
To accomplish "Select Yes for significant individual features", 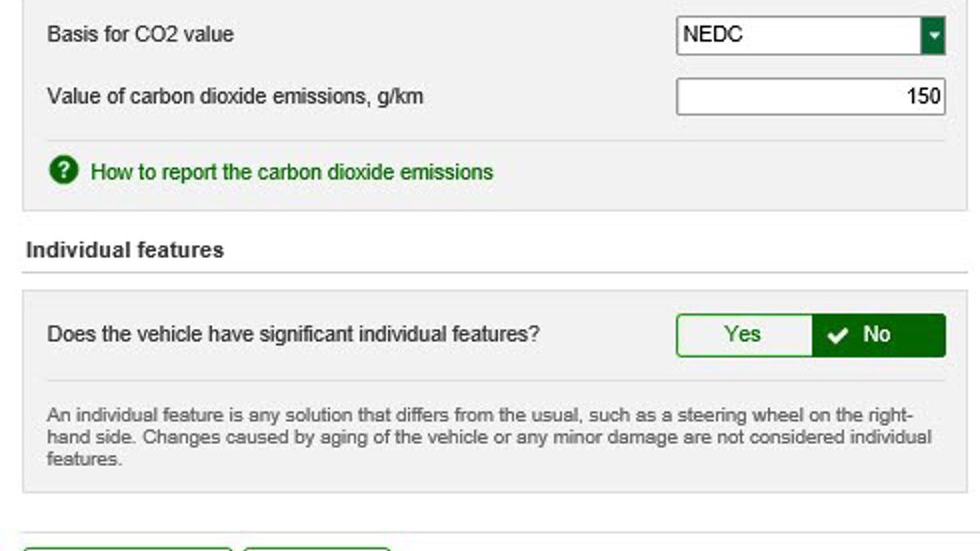I will [743, 335].
